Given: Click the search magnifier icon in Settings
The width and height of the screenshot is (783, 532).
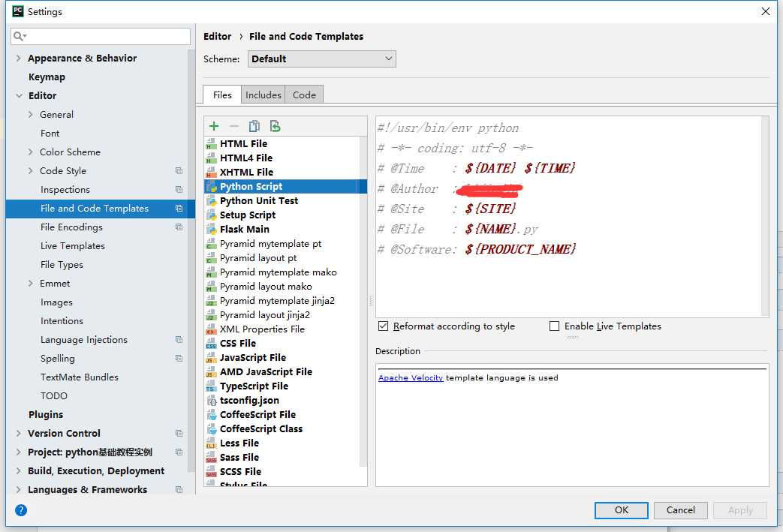Looking at the screenshot, I should point(19,36).
